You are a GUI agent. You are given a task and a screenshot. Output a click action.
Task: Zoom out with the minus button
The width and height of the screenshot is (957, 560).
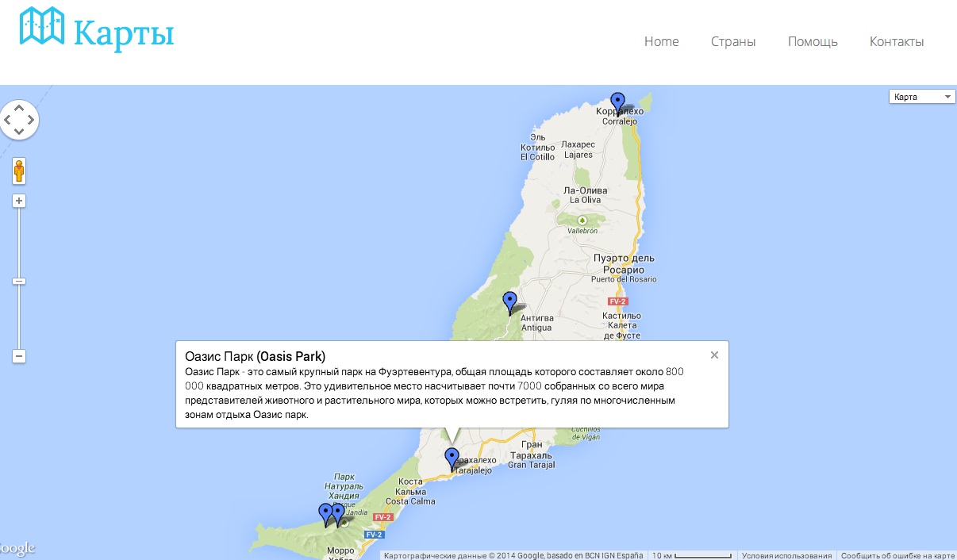19,356
